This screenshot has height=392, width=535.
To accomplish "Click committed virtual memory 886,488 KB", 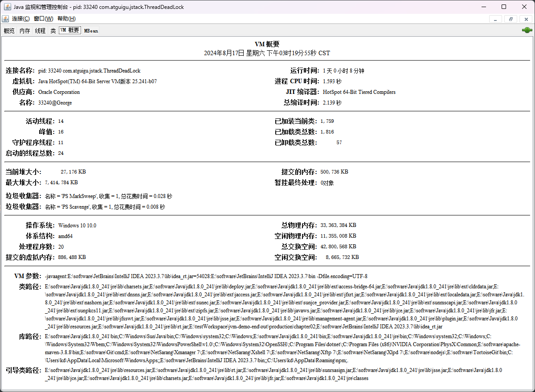I will 72,257.
